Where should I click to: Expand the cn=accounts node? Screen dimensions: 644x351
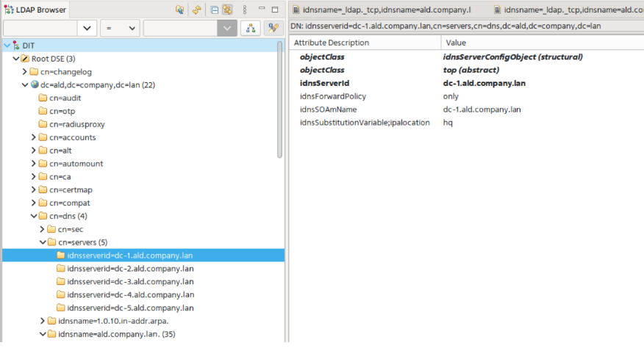(x=34, y=137)
